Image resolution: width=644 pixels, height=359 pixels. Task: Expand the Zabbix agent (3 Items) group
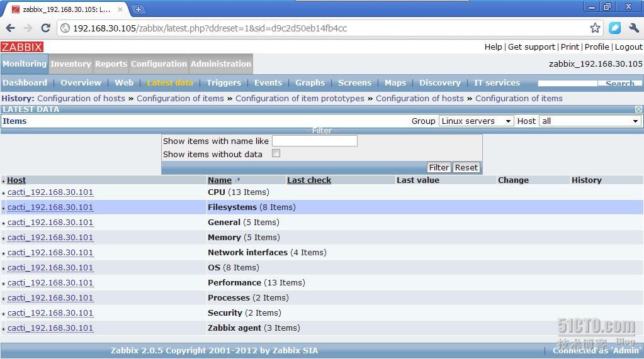click(4, 329)
